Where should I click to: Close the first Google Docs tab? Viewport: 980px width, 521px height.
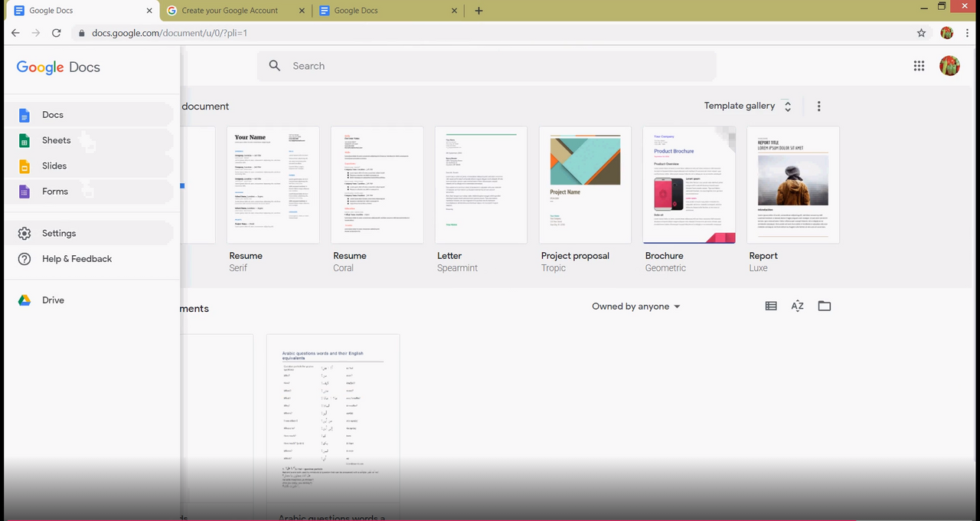(x=149, y=11)
